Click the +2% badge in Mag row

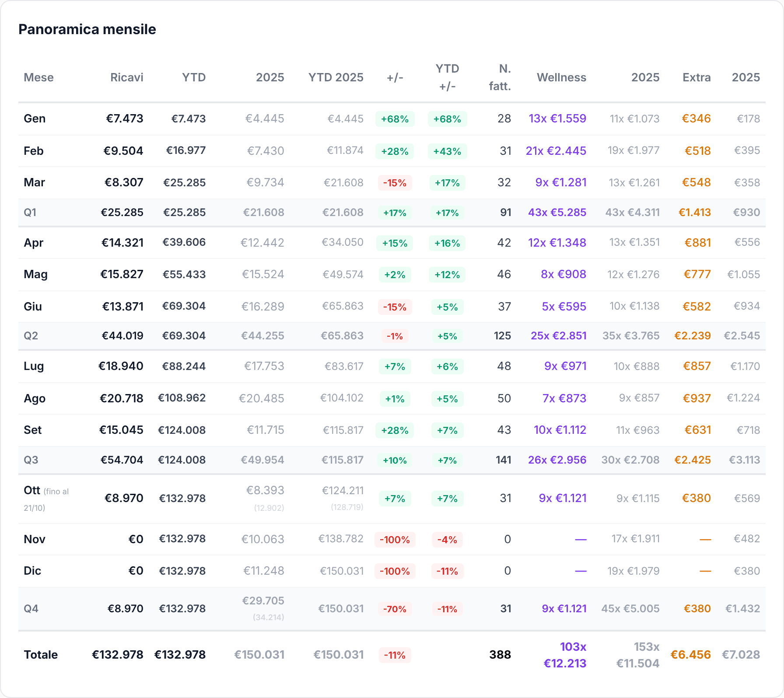pyautogui.click(x=395, y=275)
